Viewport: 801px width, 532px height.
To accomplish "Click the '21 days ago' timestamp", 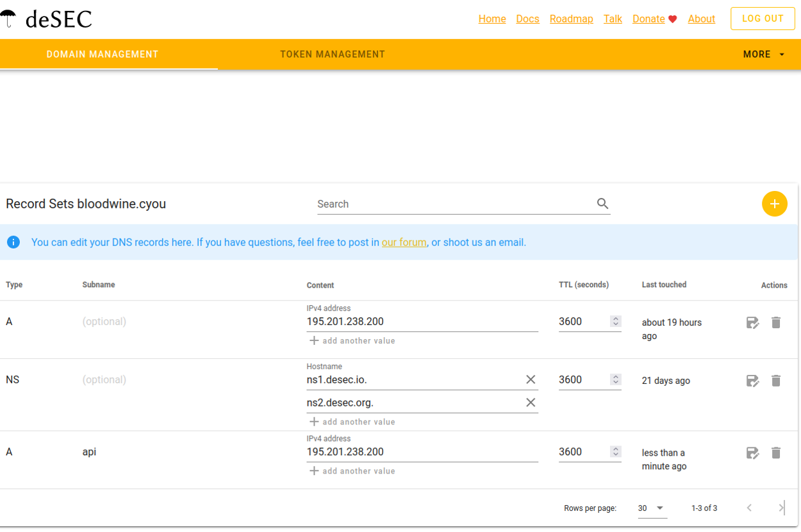I will coord(666,381).
